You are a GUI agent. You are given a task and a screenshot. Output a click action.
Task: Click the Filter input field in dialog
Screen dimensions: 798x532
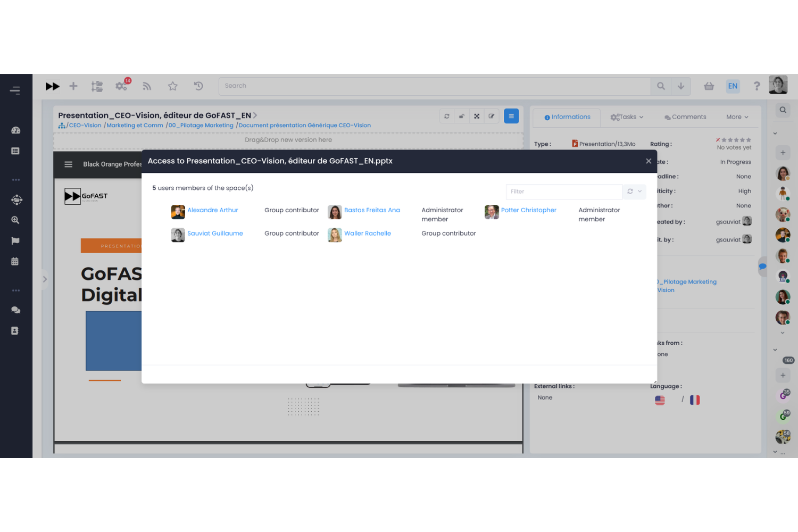(563, 192)
